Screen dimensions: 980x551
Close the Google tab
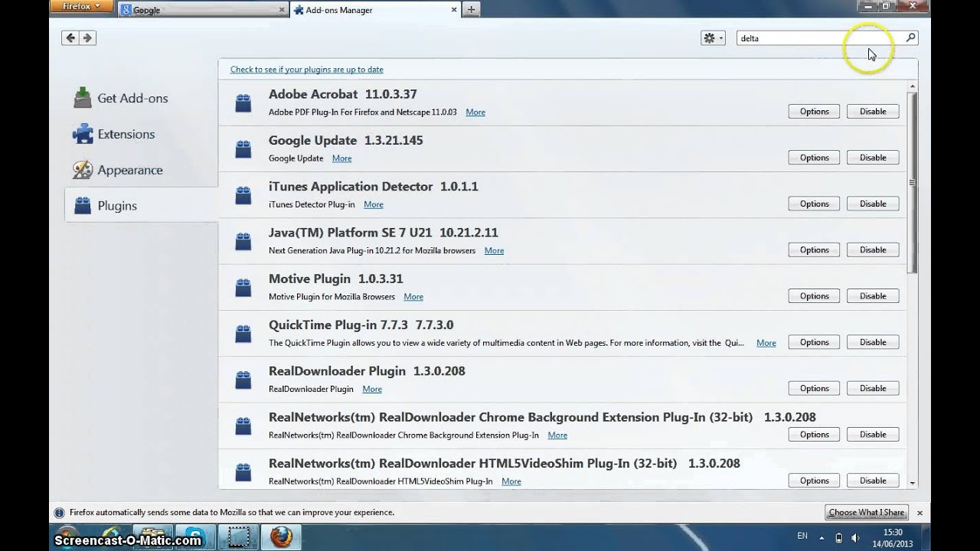(x=283, y=10)
